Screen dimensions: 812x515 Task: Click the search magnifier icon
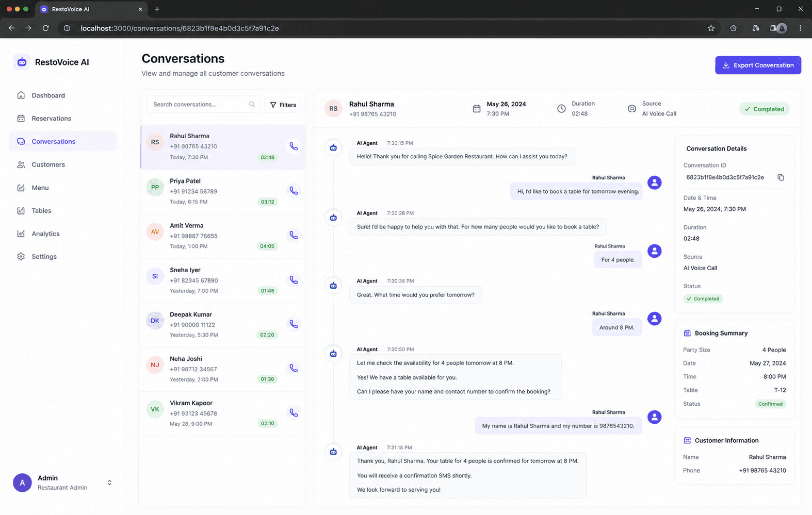pos(252,104)
